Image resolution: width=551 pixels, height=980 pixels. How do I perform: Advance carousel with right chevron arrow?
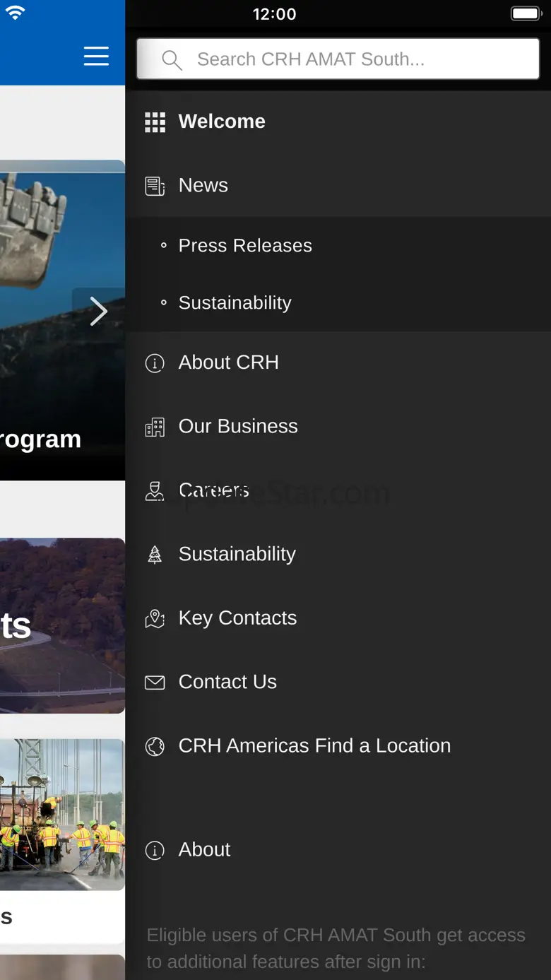pos(99,312)
